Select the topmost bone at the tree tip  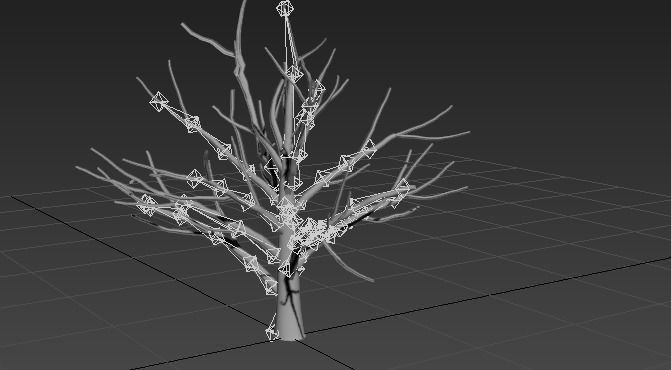pos(285,9)
